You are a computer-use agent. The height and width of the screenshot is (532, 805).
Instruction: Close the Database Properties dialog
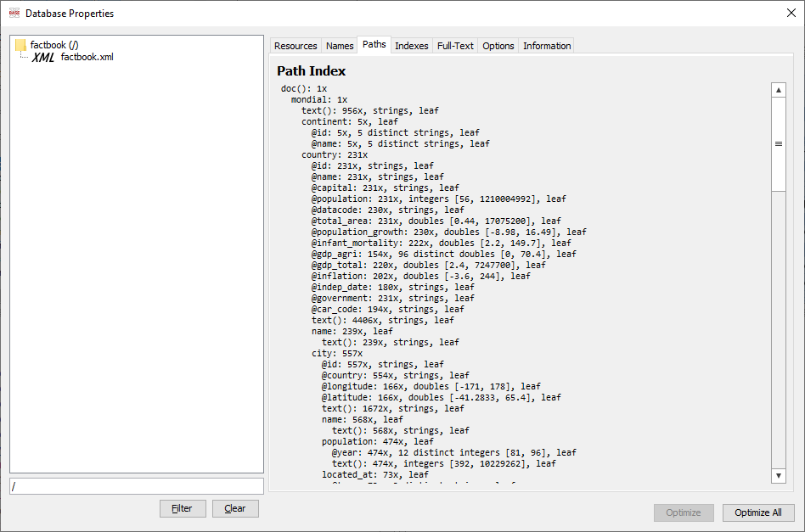click(791, 13)
